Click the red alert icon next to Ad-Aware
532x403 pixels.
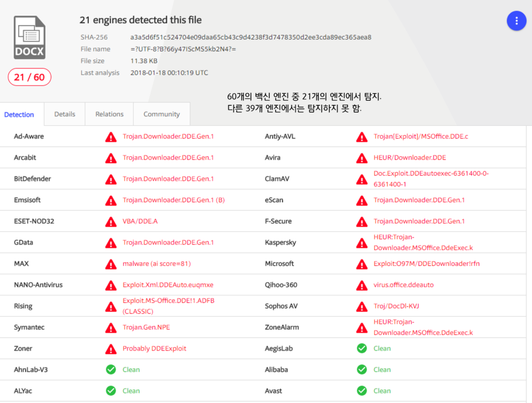(111, 137)
